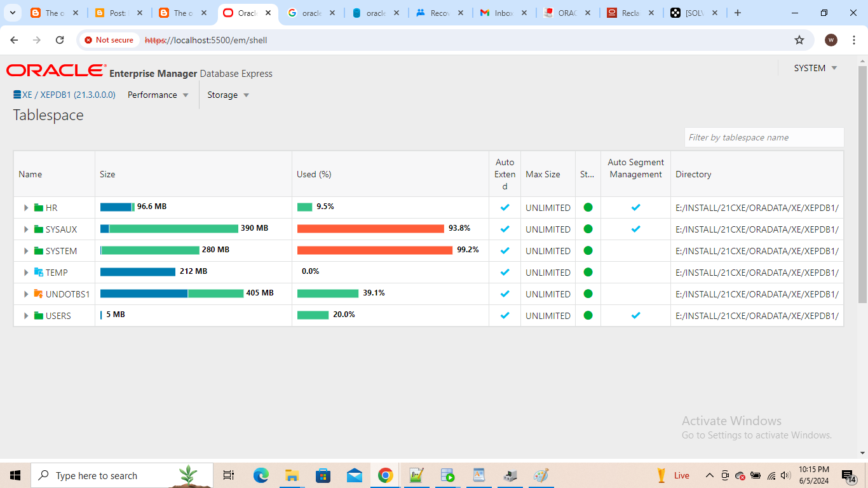Click the SYSTEM 99.2% used bar

[375, 250]
